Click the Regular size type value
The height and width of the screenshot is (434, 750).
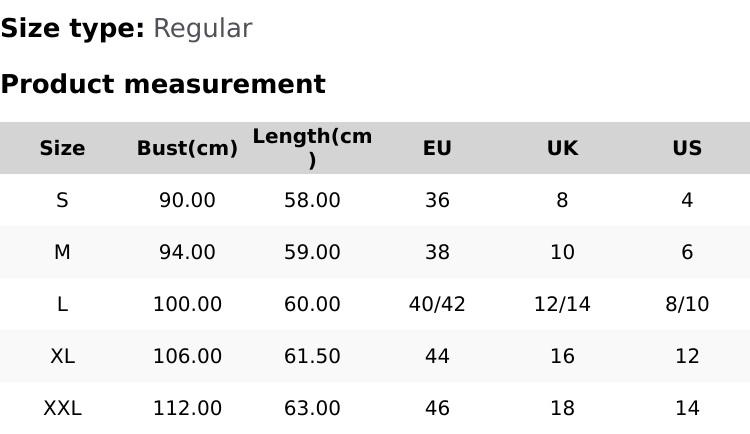202,29
